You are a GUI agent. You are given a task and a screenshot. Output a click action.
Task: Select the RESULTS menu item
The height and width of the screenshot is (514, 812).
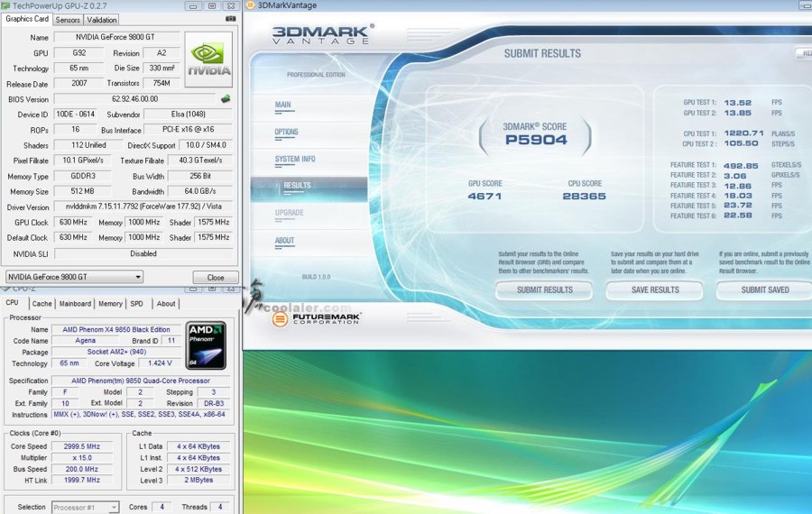click(309, 189)
